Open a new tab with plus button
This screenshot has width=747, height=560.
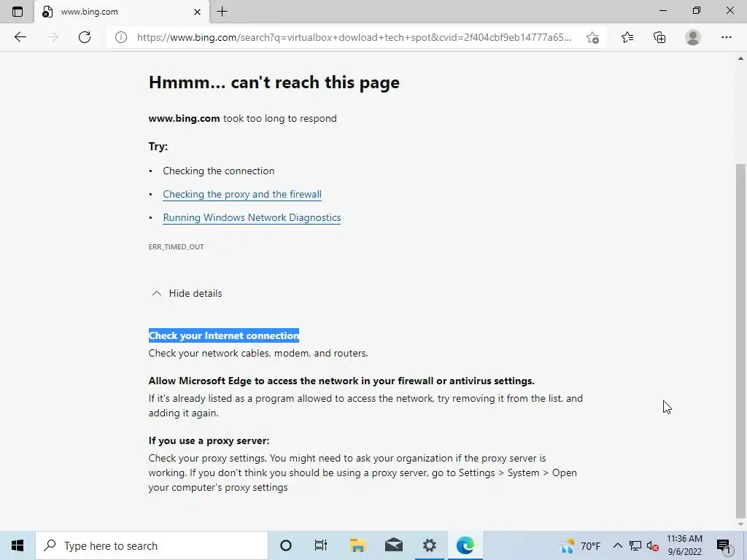tap(222, 12)
